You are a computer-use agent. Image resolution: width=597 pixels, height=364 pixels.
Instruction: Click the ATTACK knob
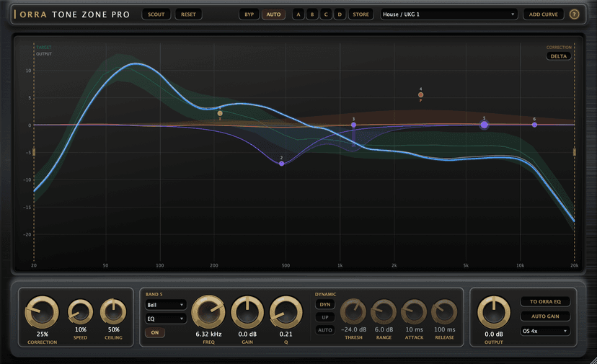coord(415,312)
